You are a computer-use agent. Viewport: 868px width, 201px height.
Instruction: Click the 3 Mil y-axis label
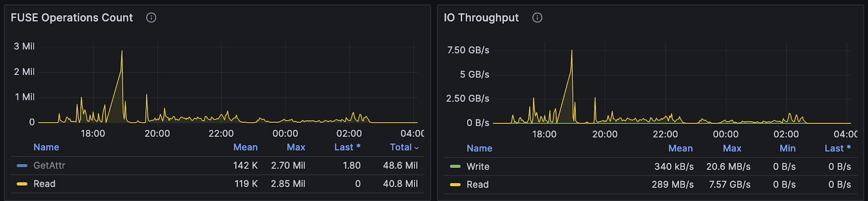(x=24, y=47)
